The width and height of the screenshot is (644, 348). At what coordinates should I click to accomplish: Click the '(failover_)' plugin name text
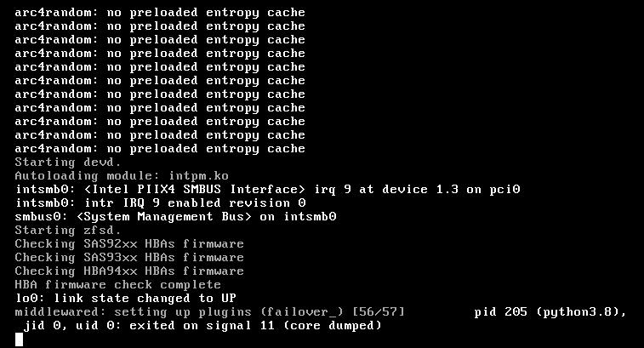click(x=302, y=312)
